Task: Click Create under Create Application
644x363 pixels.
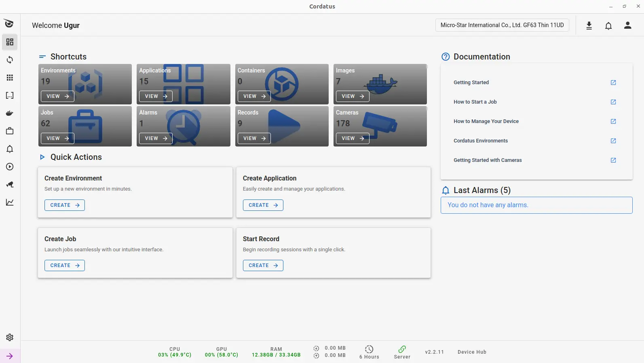Action: [263, 205]
